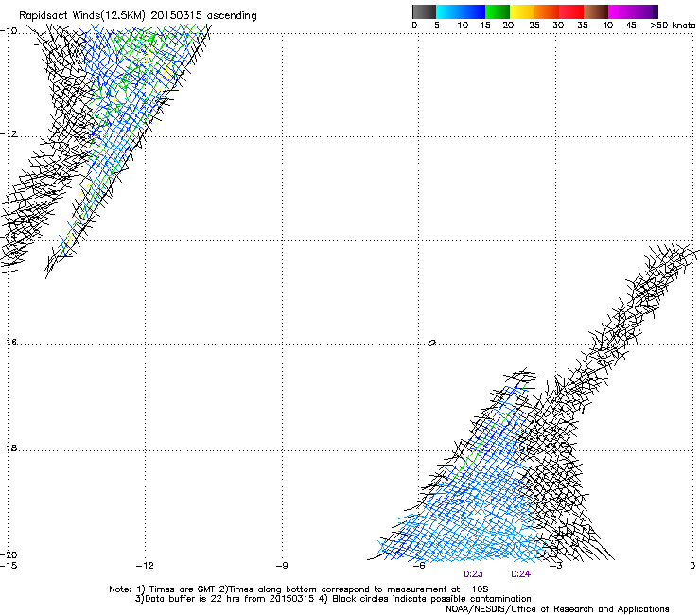This screenshot has width=700, height=615.
Task: Click the word 'ascending' in the title
Action: pyautogui.click(x=232, y=16)
